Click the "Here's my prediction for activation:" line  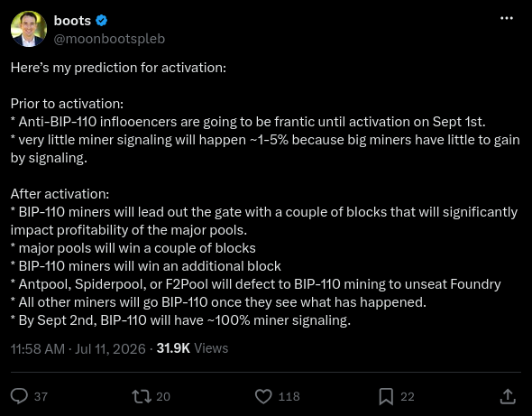click(x=118, y=68)
